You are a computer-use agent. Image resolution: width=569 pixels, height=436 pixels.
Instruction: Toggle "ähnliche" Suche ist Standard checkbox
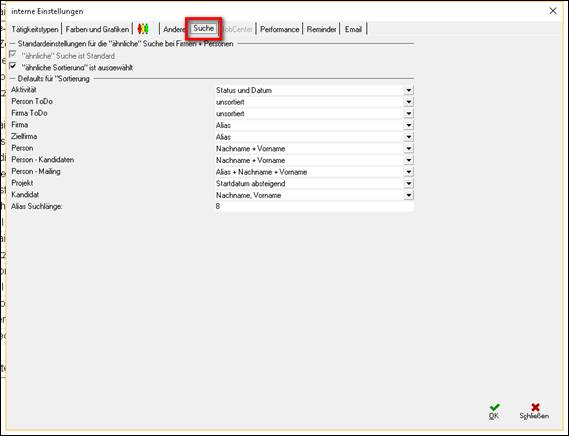click(13, 55)
